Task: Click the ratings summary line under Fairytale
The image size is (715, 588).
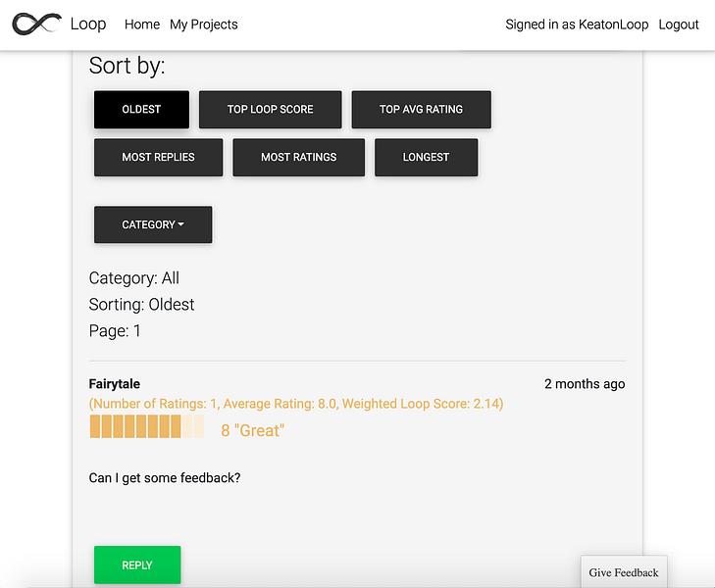Action: pos(296,404)
